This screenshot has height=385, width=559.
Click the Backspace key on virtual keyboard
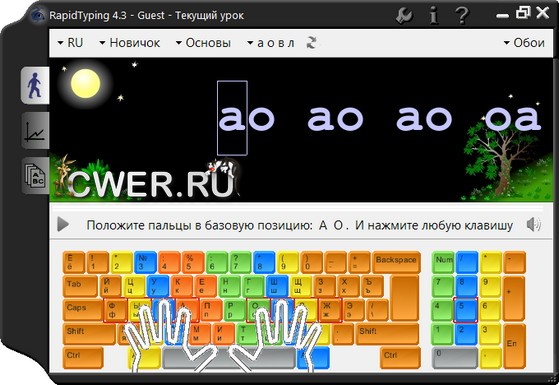396,262
